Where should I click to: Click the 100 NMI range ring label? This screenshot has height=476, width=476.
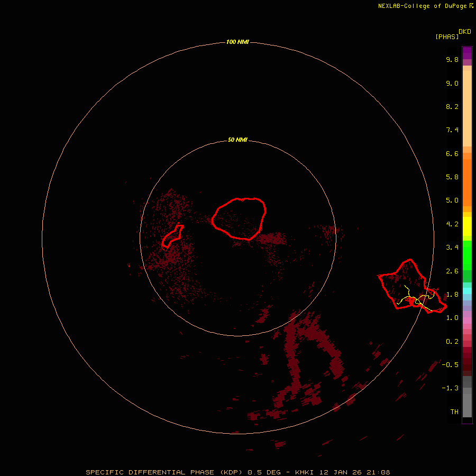coord(237,42)
